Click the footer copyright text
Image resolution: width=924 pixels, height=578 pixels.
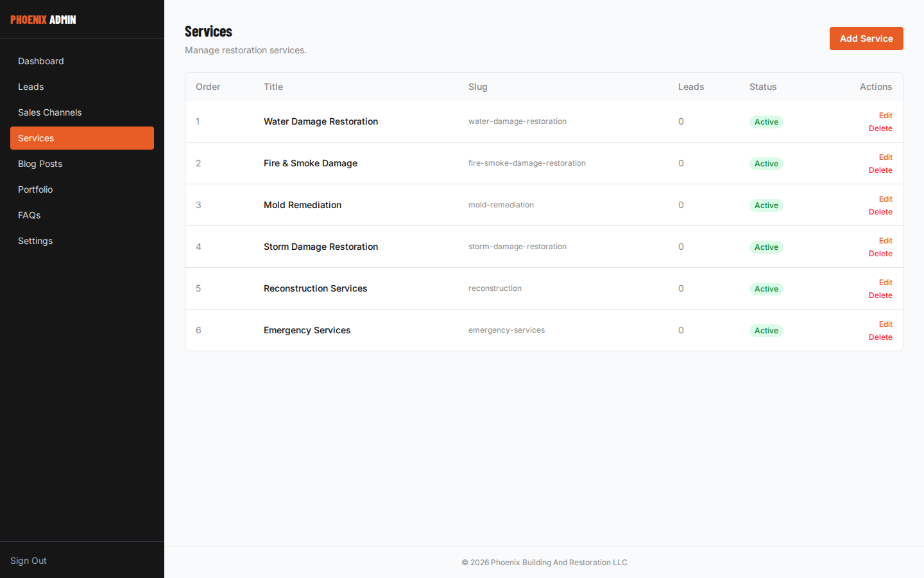544,563
